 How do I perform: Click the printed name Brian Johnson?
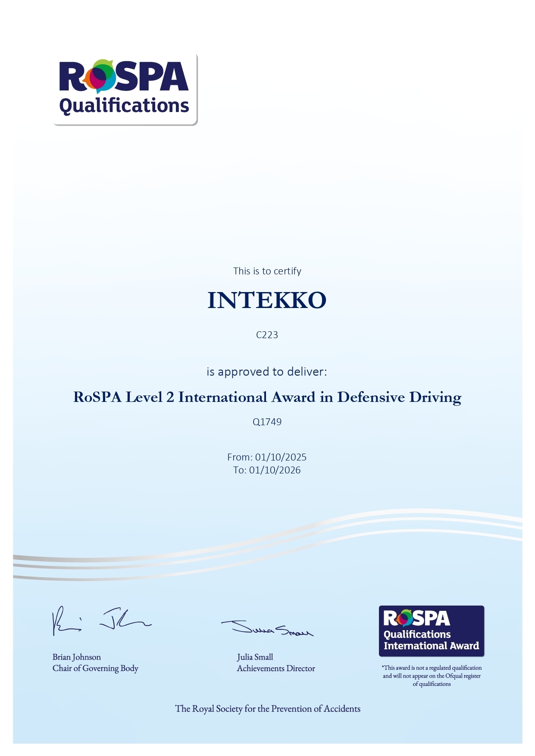tap(77, 657)
